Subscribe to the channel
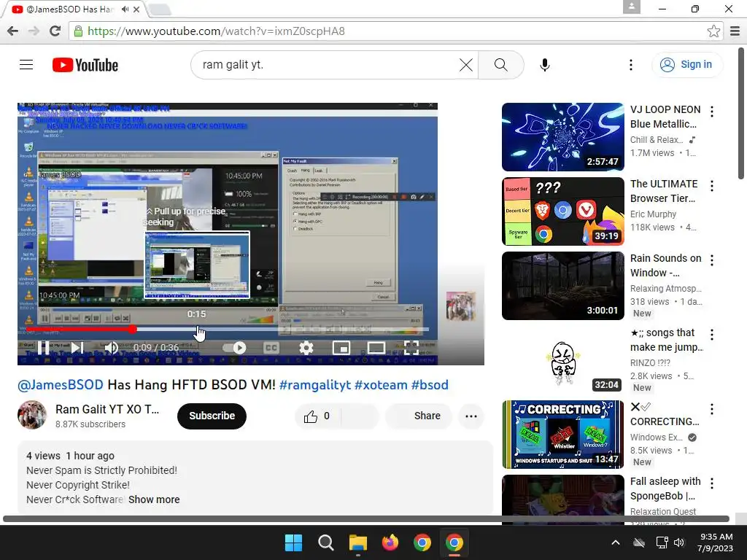This screenshot has width=747, height=560. [212, 416]
